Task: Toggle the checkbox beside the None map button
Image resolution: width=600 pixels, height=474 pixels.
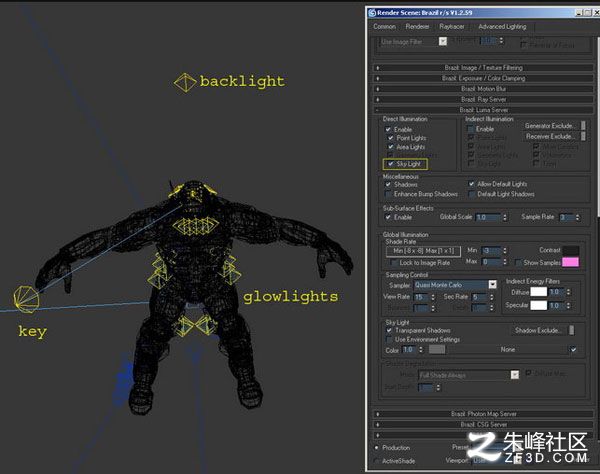Action: coord(573,349)
